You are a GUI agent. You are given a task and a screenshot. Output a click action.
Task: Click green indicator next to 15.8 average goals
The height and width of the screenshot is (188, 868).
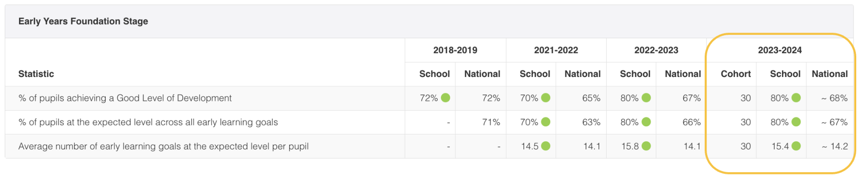[x=646, y=146]
